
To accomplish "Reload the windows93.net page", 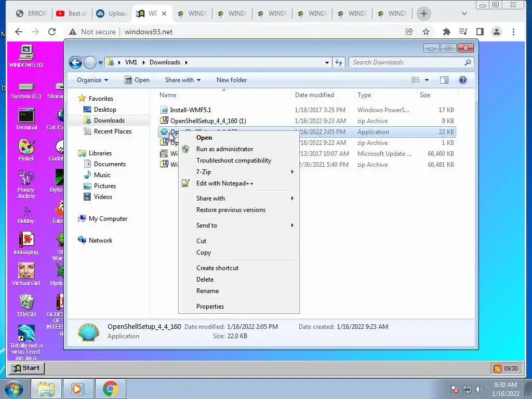I will click(x=52, y=32).
